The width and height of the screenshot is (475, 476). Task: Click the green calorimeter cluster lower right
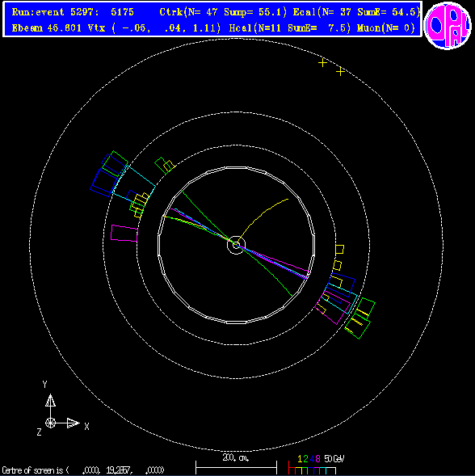click(360, 318)
